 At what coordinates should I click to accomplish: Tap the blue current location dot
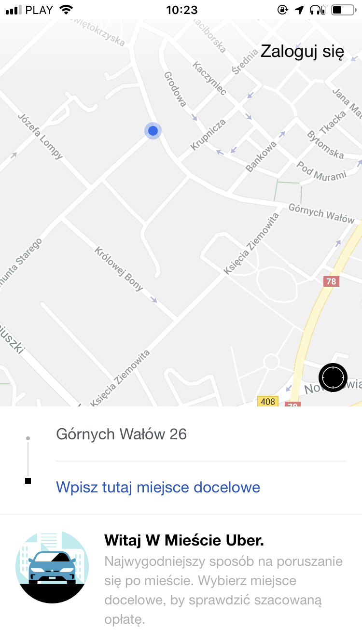point(153,131)
